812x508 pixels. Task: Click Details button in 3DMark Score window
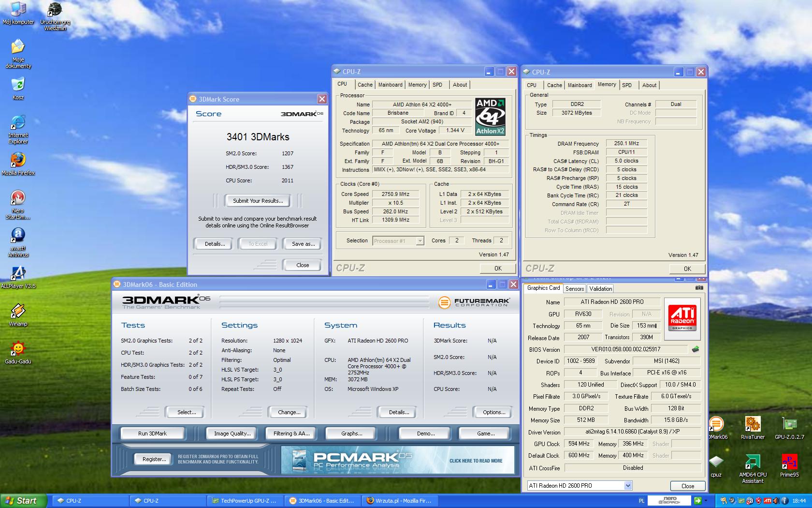[215, 244]
